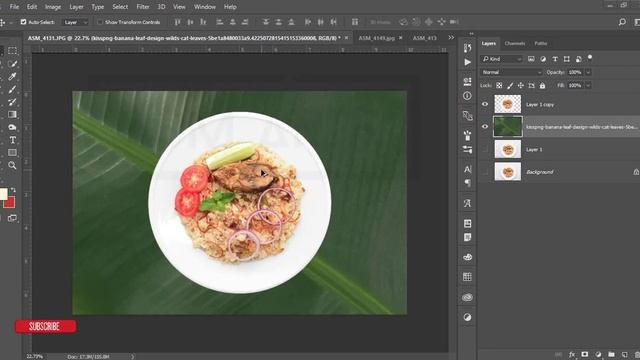640x360 pixels.
Task: Click the Change Screen Mode icon
Action: point(12,218)
